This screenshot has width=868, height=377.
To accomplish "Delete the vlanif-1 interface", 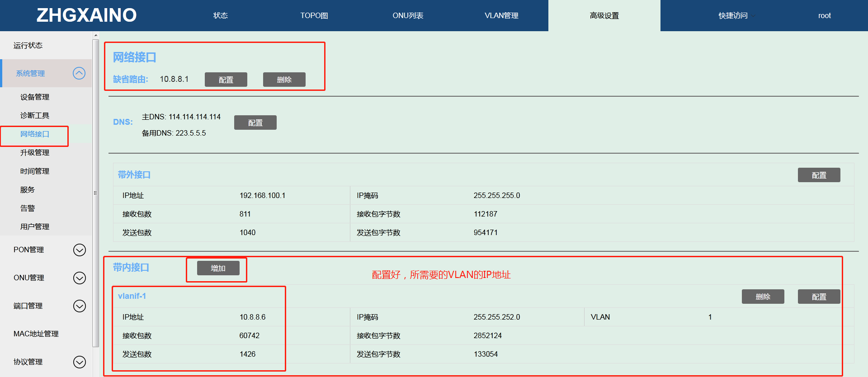I will click(x=763, y=297).
